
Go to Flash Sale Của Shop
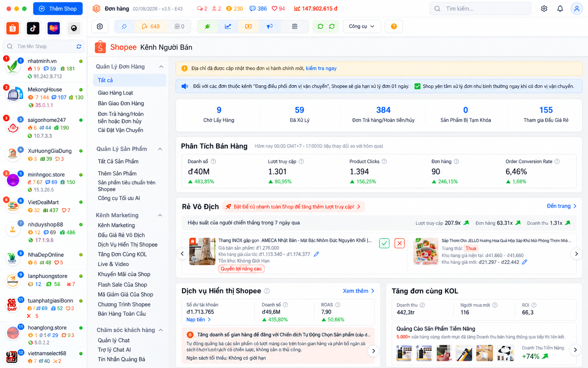pyautogui.click(x=122, y=285)
